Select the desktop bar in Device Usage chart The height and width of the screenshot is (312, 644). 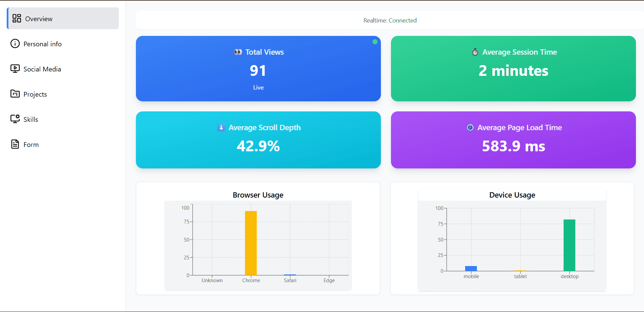coord(569,245)
